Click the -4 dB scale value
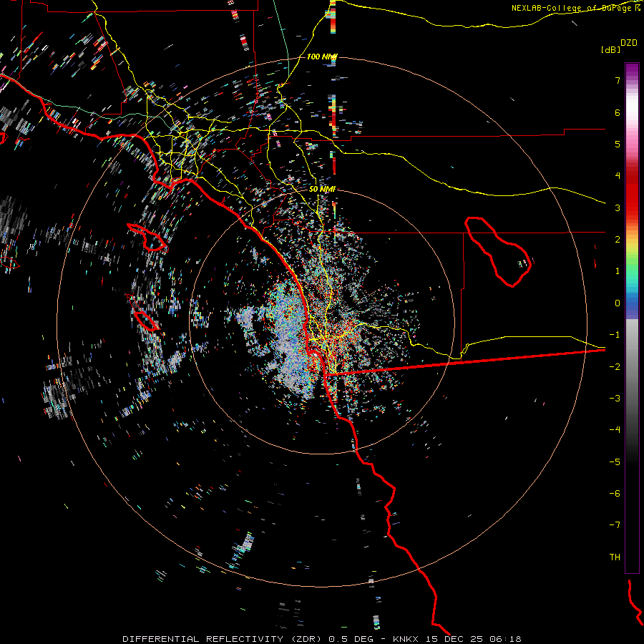The height and width of the screenshot is (644, 644). 615,430
